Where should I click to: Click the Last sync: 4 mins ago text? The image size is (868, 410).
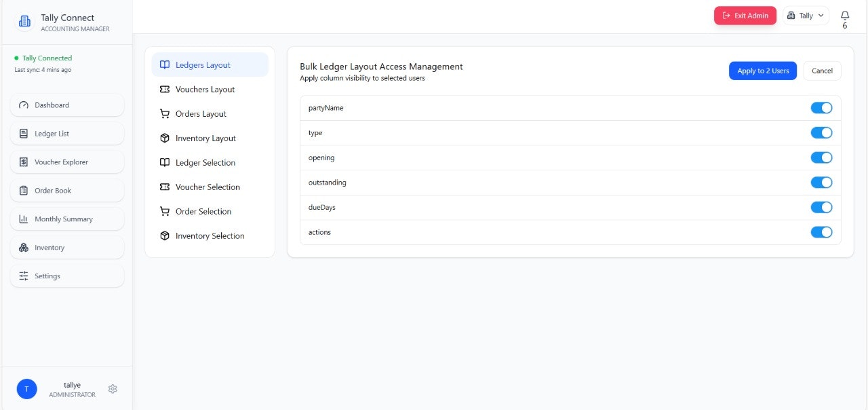pos(43,70)
